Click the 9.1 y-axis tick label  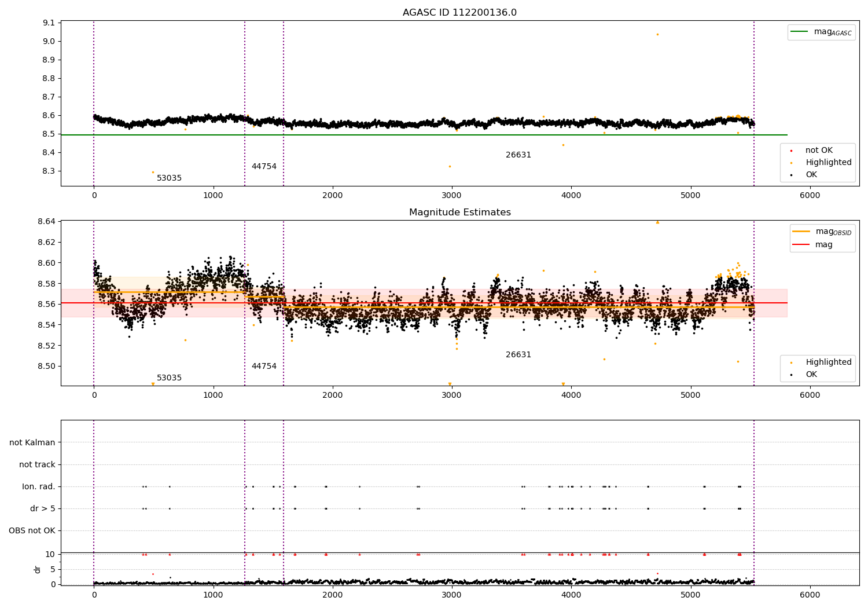coord(49,23)
